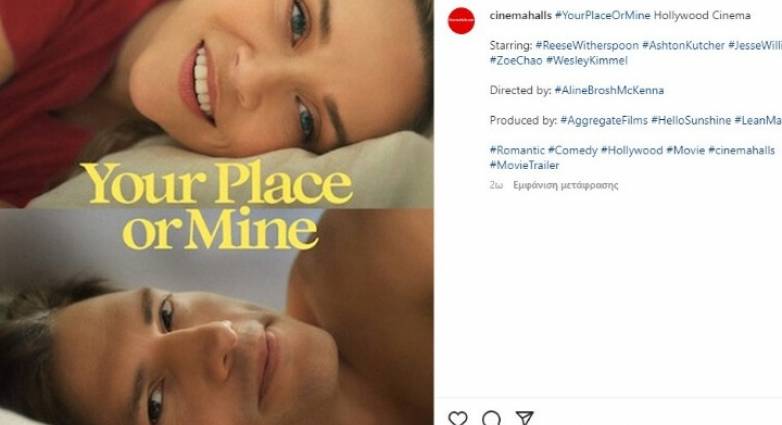Open cinemahalls username link

pos(520,15)
